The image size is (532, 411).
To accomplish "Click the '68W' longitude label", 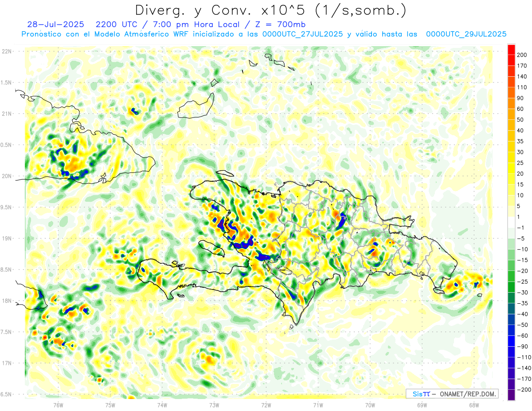I will pyautogui.click(x=473, y=405).
